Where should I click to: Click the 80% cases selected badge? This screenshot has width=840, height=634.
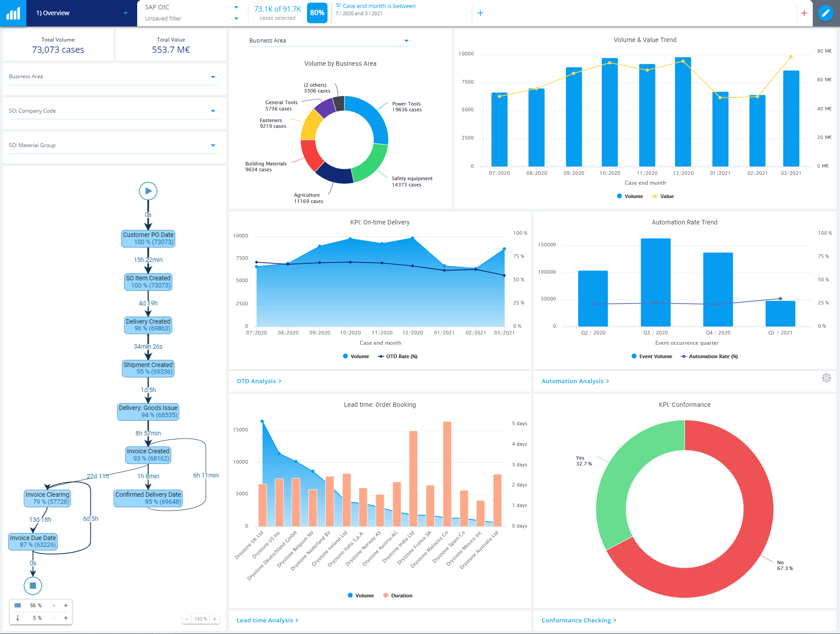coord(317,13)
